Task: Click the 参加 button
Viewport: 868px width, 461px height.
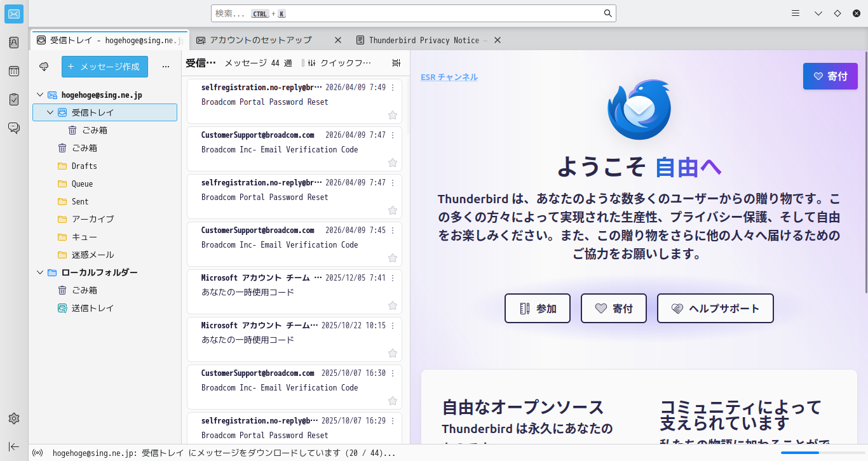Action: coord(538,309)
